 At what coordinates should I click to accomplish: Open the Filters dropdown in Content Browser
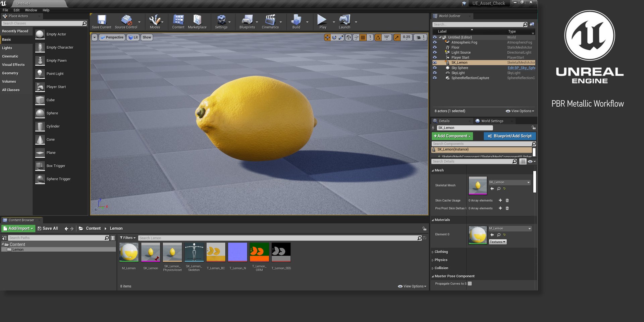coord(128,238)
